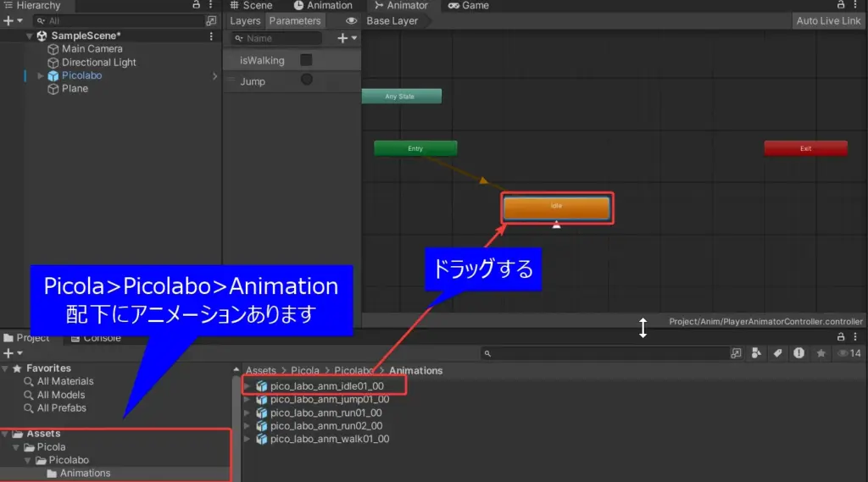Fire the Jump trigger radio button
Image resolution: width=868 pixels, height=482 pixels.
tap(307, 80)
